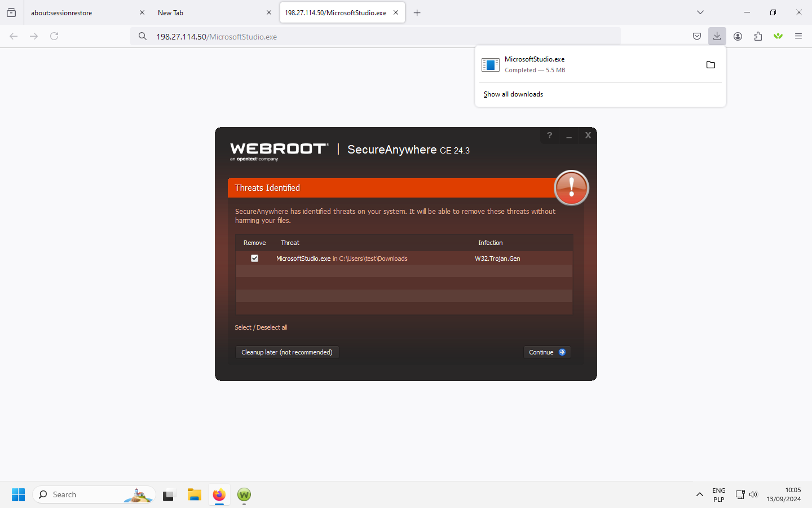This screenshot has width=812, height=508.
Task: Minimize the Webroot SecureAnywhere dialog
Action: tap(569, 135)
